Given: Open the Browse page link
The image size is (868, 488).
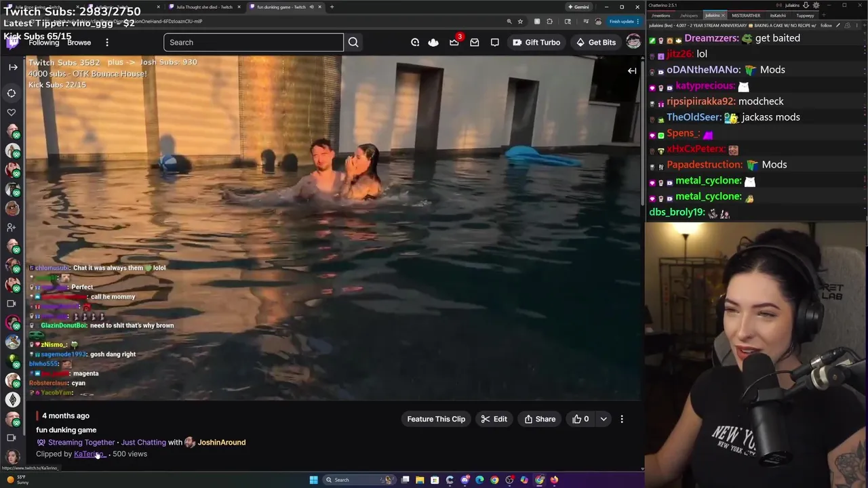Looking at the screenshot, I should tap(79, 43).
